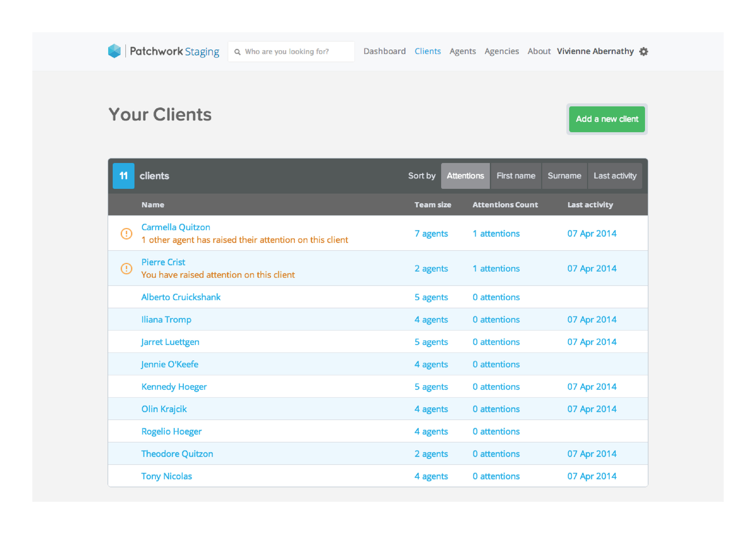Open client Jennie O'Keefe
This screenshot has width=756, height=534.
[170, 364]
